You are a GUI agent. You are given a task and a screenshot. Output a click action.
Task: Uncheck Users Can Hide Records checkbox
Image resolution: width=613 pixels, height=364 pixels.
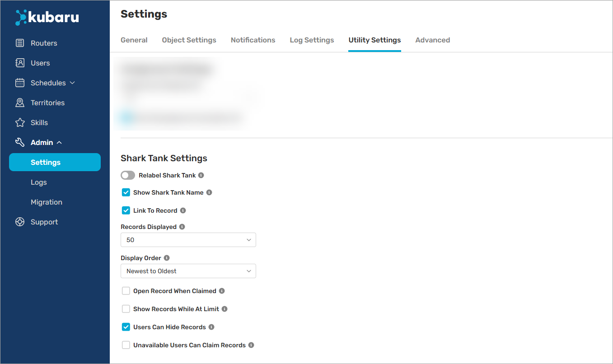126,327
